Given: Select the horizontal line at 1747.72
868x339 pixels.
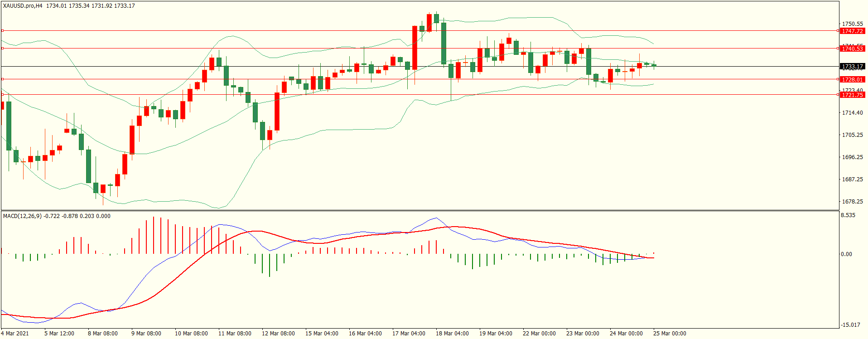Looking at the screenshot, I should [420, 31].
